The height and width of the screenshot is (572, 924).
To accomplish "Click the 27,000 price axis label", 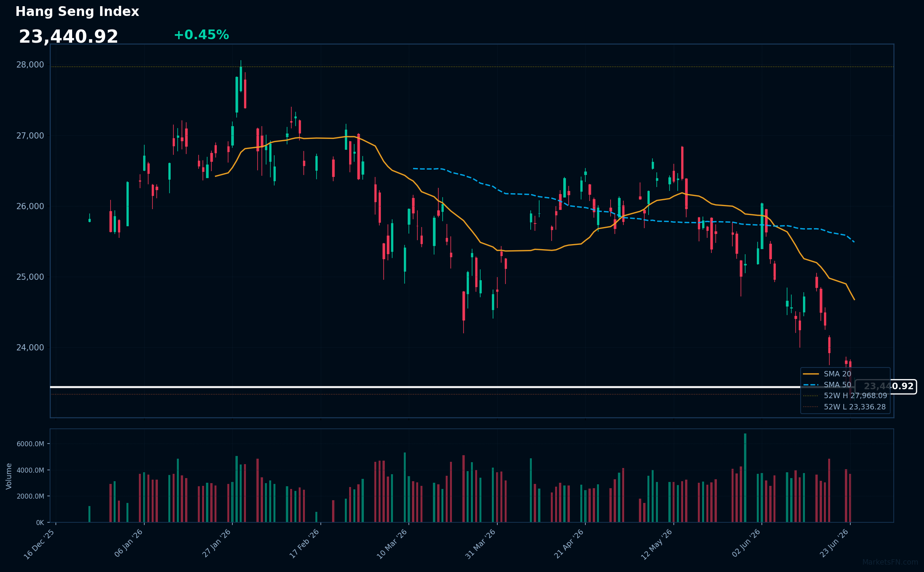I will point(30,136).
